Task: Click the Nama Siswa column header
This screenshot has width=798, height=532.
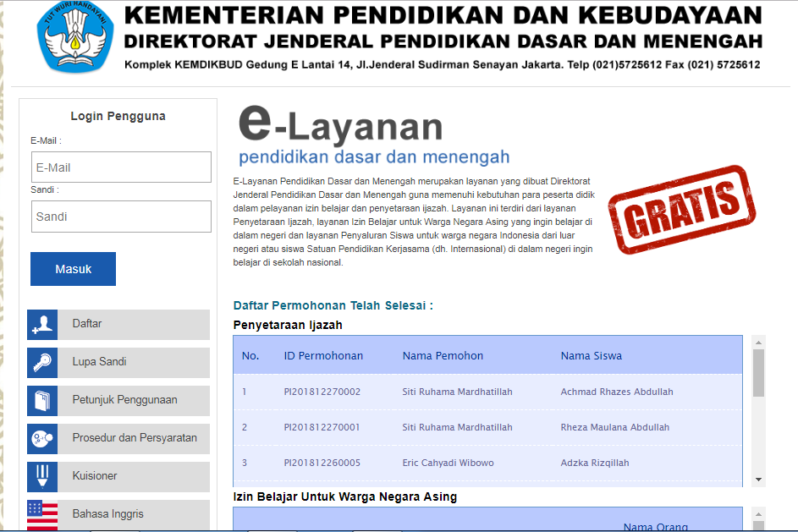Action: (x=592, y=355)
